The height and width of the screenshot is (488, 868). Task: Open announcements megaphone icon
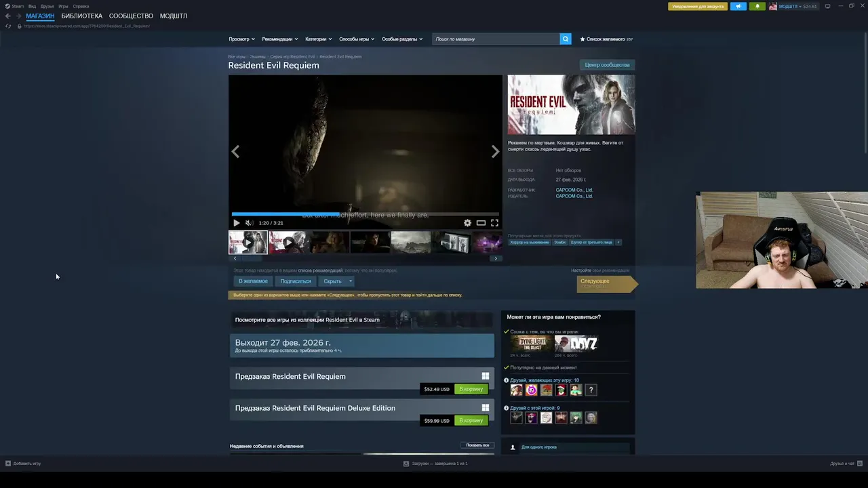pyautogui.click(x=738, y=6)
